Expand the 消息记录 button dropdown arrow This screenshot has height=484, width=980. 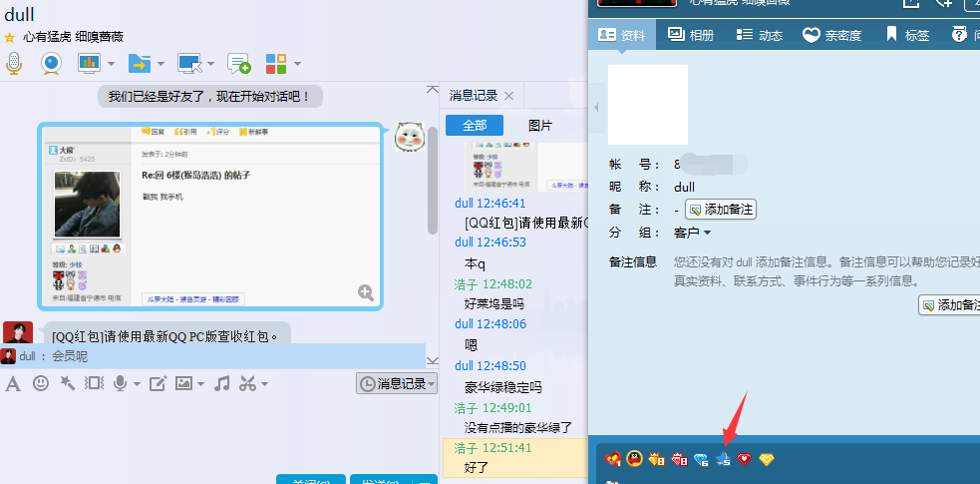[x=432, y=384]
